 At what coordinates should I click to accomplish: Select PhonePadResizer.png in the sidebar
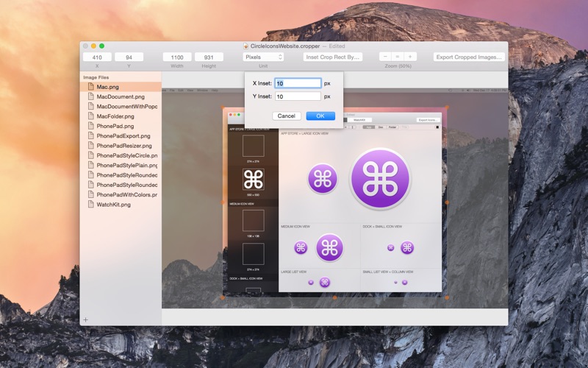click(x=123, y=146)
